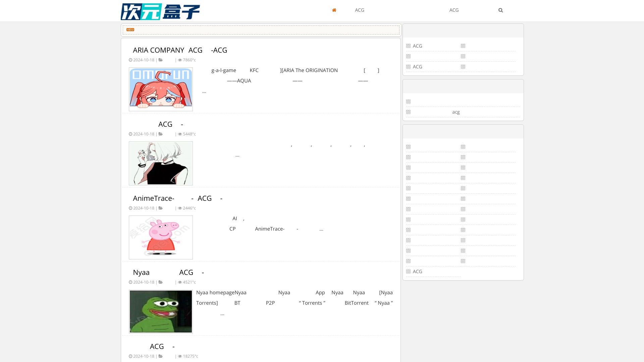Click the clock icon in the 7860°c row
The image size is (644, 362).
(x=130, y=60)
